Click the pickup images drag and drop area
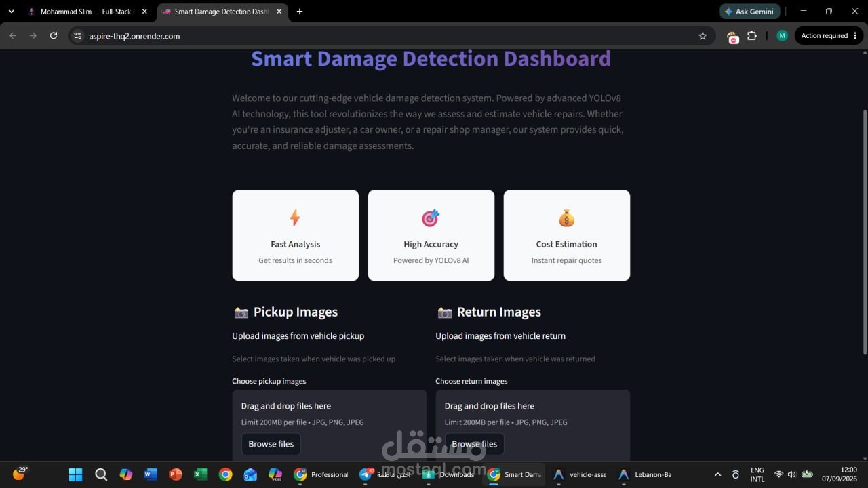Image resolution: width=868 pixels, height=488 pixels. [330, 426]
